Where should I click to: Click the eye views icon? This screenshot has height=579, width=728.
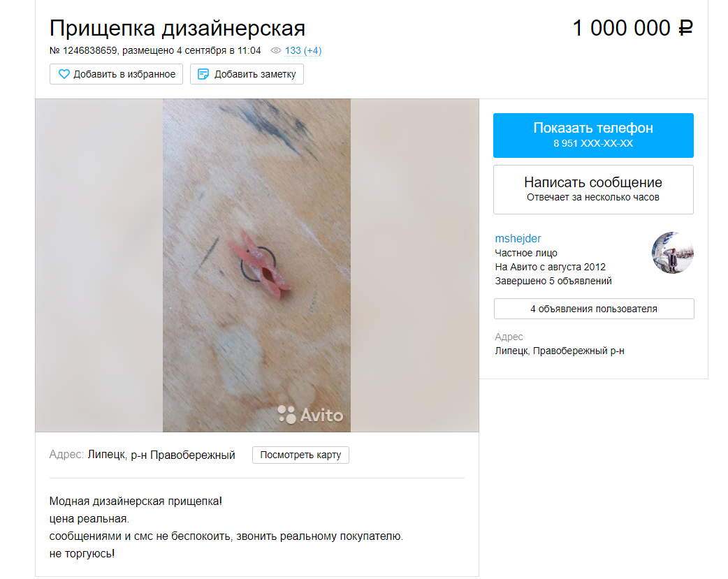click(x=276, y=50)
